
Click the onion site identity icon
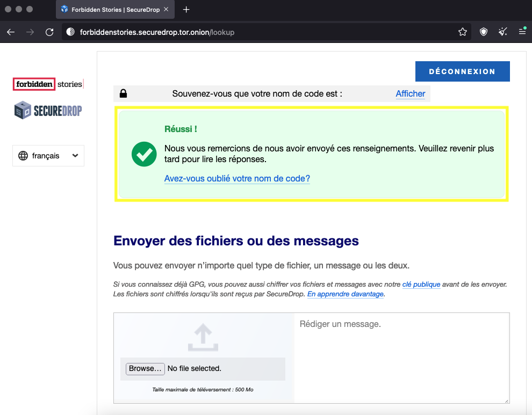click(70, 32)
